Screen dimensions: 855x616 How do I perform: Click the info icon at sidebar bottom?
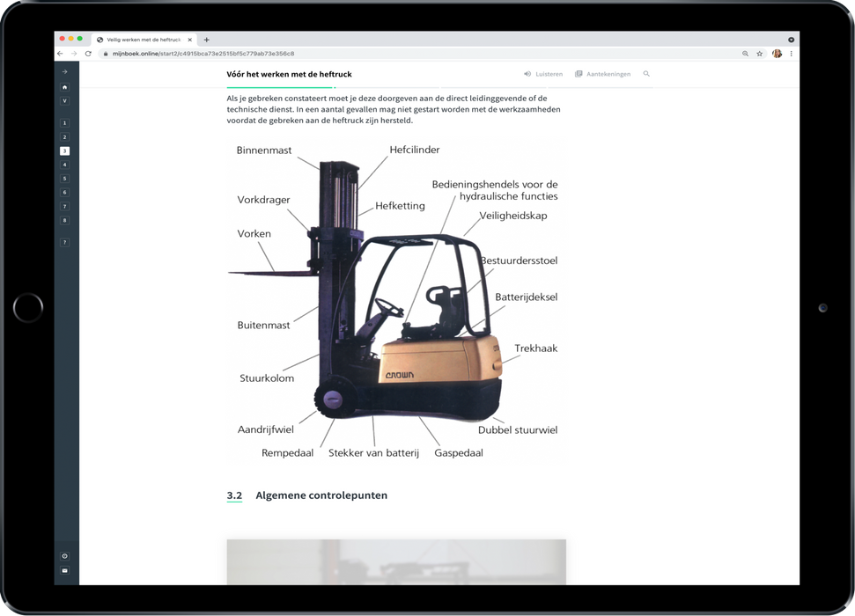[x=64, y=556]
